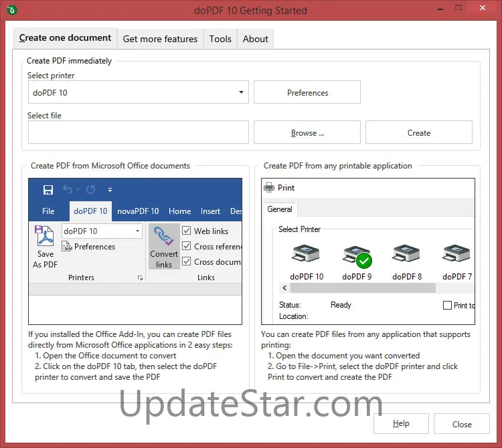Select the doPDF 10 printer icon
This screenshot has width=502, height=448.
coord(305,253)
